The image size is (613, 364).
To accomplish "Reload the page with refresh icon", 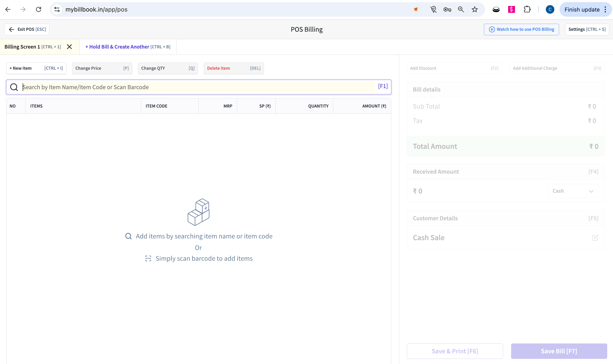I will pyautogui.click(x=39, y=10).
